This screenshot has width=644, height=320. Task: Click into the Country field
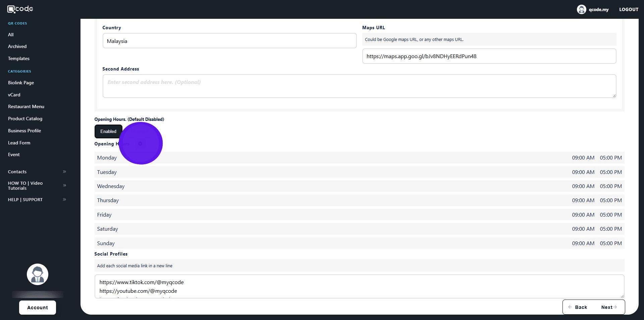[x=229, y=41]
